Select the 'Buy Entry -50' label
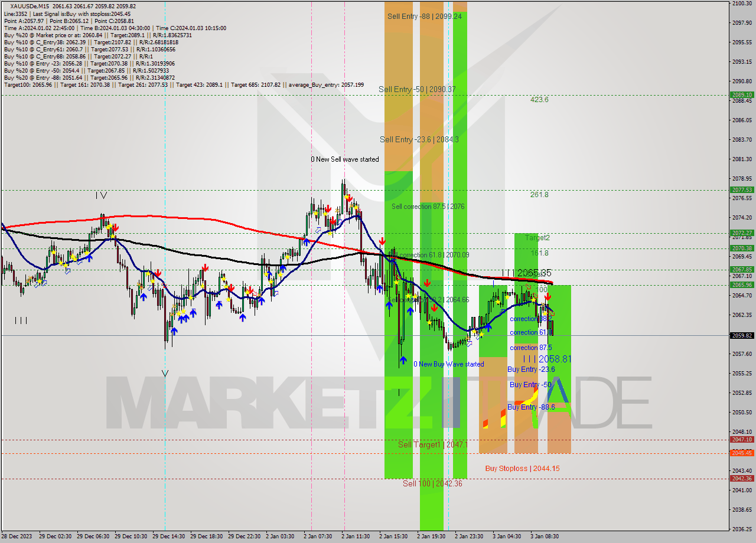 530,385
